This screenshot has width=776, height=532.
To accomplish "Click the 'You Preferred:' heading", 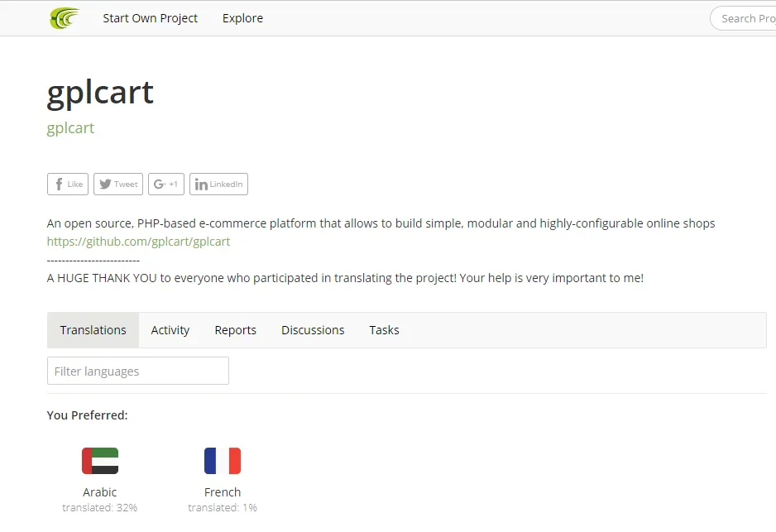I will (87, 415).
